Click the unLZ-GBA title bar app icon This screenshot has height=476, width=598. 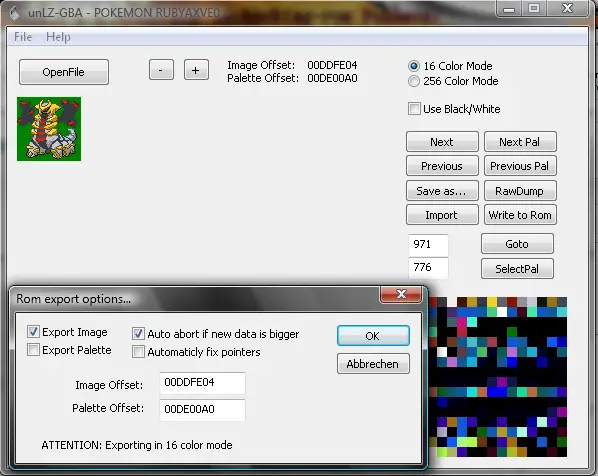tap(14, 13)
